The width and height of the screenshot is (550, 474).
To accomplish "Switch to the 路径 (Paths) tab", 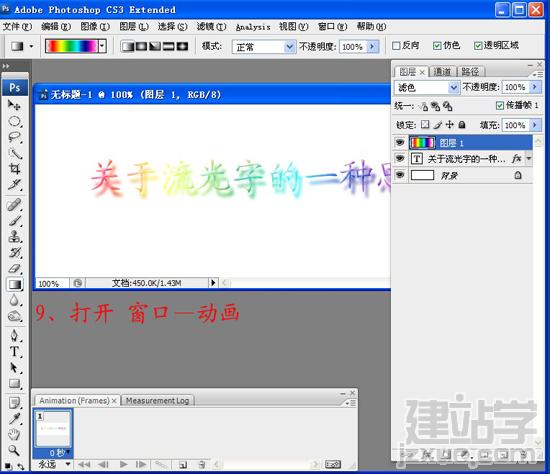I will point(470,72).
